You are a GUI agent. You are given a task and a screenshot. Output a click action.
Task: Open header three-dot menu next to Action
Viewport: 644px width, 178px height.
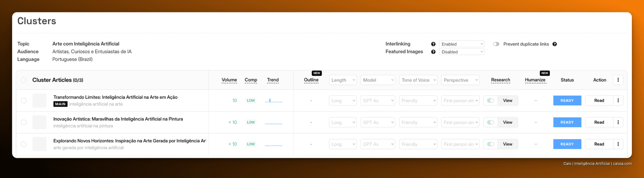pos(618,80)
